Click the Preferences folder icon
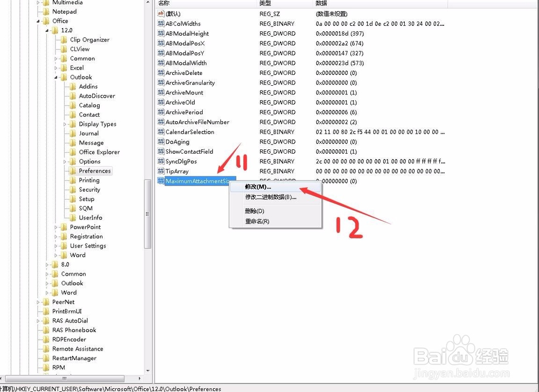539x392 pixels. coord(73,171)
